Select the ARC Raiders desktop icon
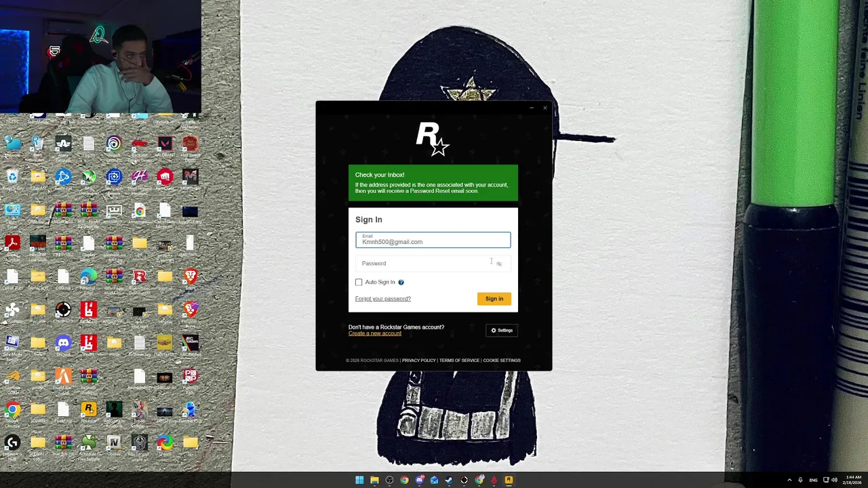Screen dimensions: 868x488 [191, 346]
